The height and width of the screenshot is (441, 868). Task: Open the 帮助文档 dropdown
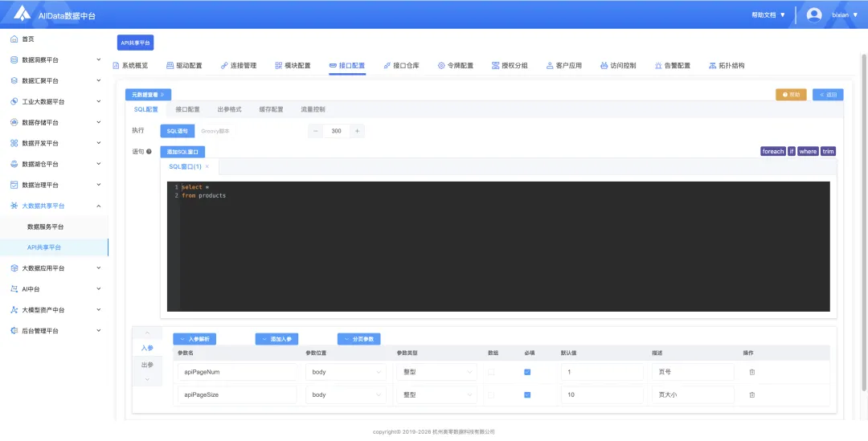[x=768, y=15]
